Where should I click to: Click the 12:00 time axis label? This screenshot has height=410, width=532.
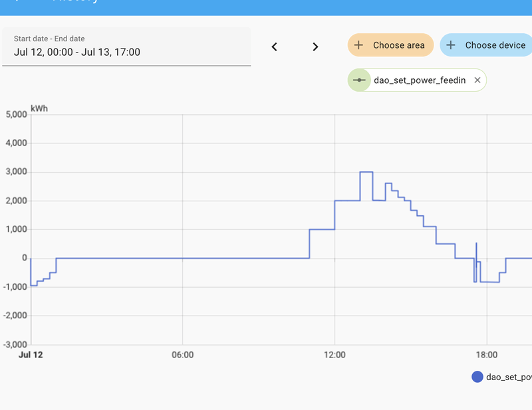tap(334, 355)
